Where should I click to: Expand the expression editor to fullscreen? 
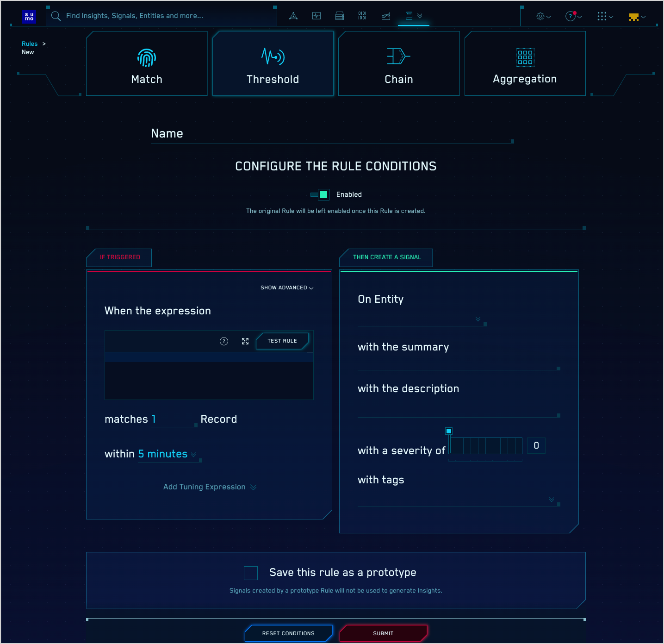[245, 341]
